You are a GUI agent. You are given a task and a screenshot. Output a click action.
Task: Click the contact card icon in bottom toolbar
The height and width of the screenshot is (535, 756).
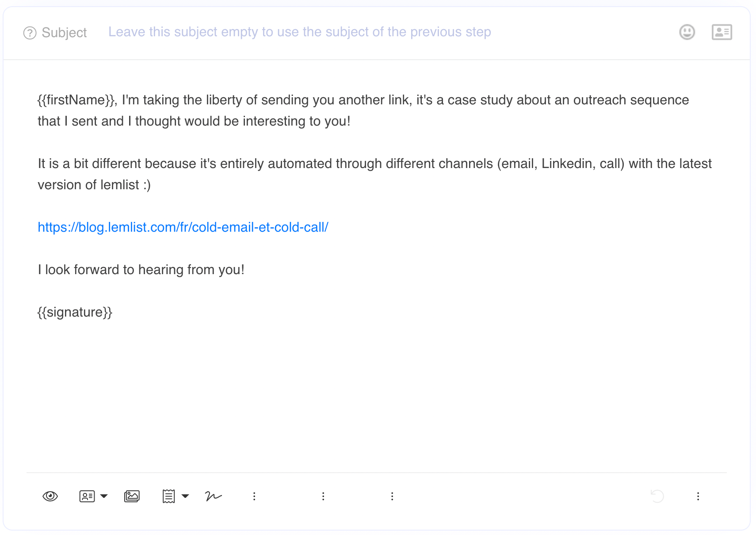coord(87,496)
